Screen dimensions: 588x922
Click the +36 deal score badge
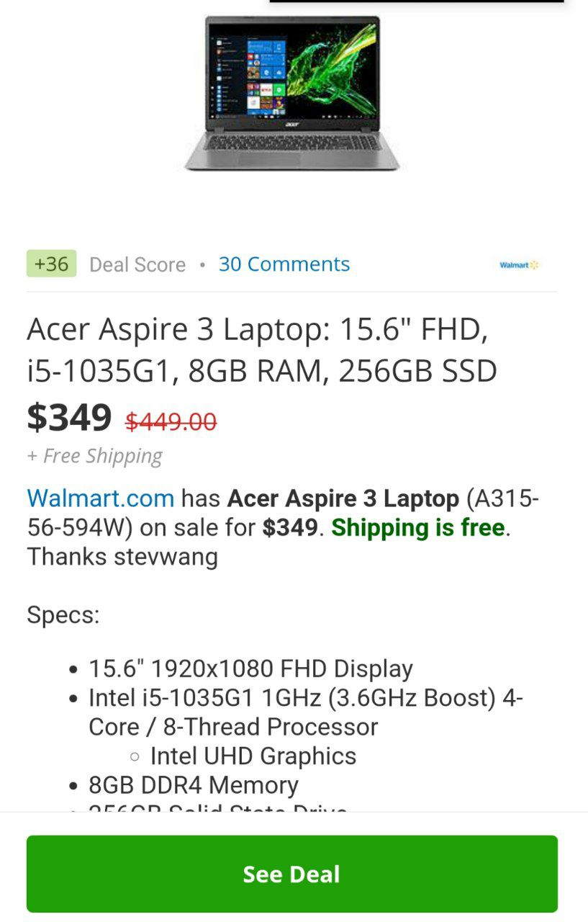51,264
